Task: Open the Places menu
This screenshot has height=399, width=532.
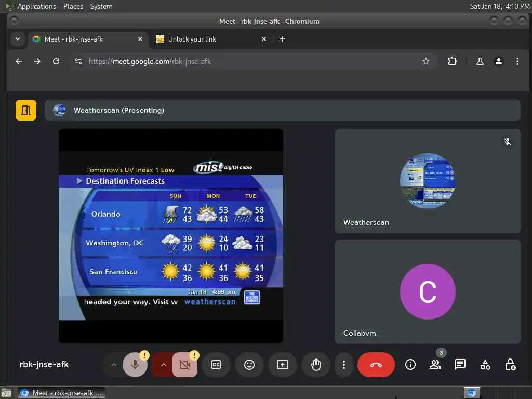Action: (73, 6)
